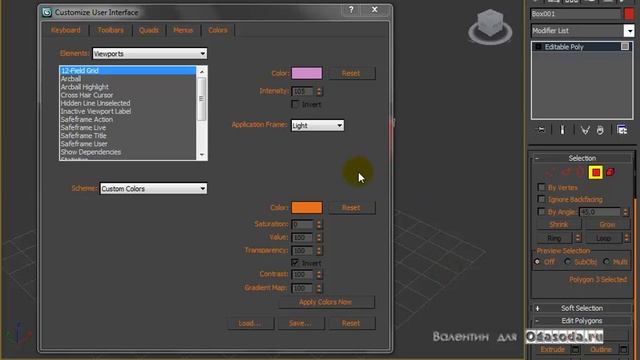Screen dimensions: 640x360
Task: Click Apply Colors Now button
Action: (x=326, y=302)
